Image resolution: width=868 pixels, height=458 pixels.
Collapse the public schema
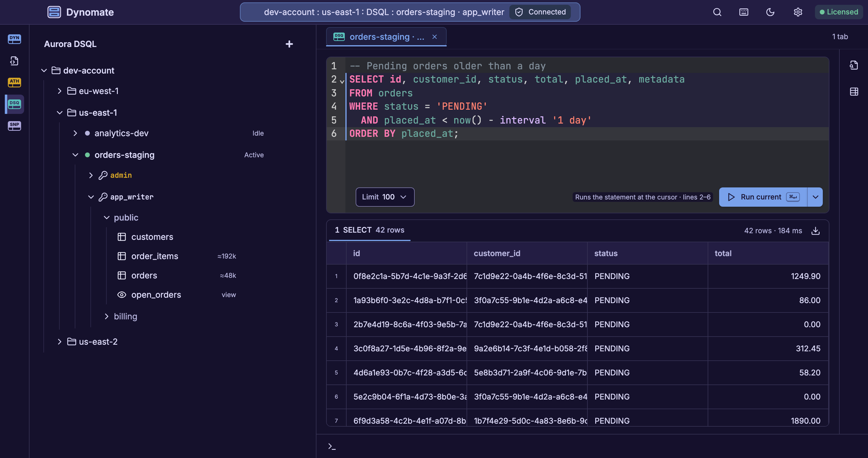tap(106, 218)
